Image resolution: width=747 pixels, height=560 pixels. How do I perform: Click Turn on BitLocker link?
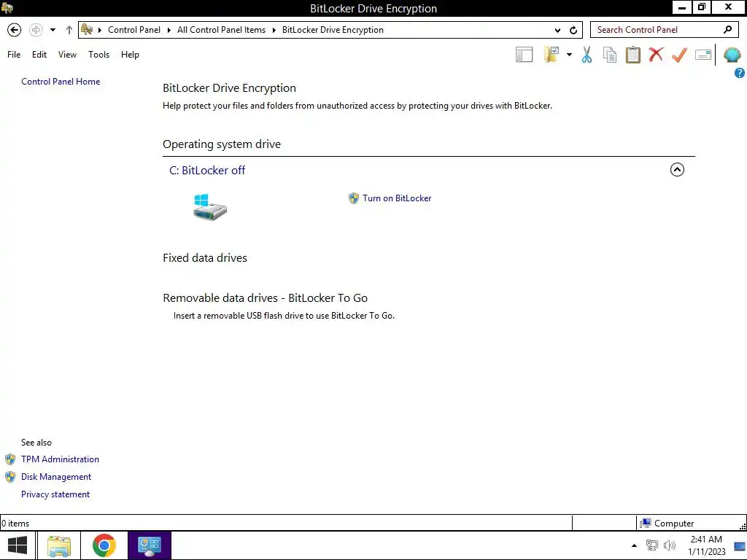(397, 198)
